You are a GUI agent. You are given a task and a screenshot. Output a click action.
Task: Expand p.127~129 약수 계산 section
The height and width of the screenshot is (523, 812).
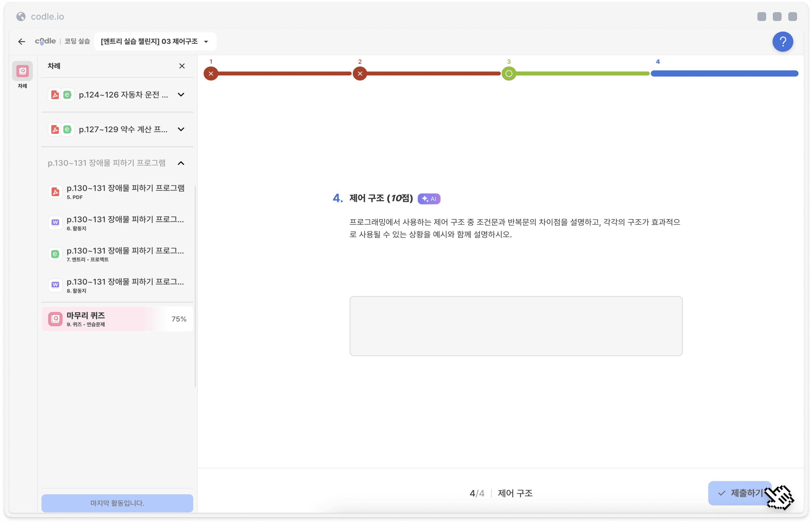(181, 129)
